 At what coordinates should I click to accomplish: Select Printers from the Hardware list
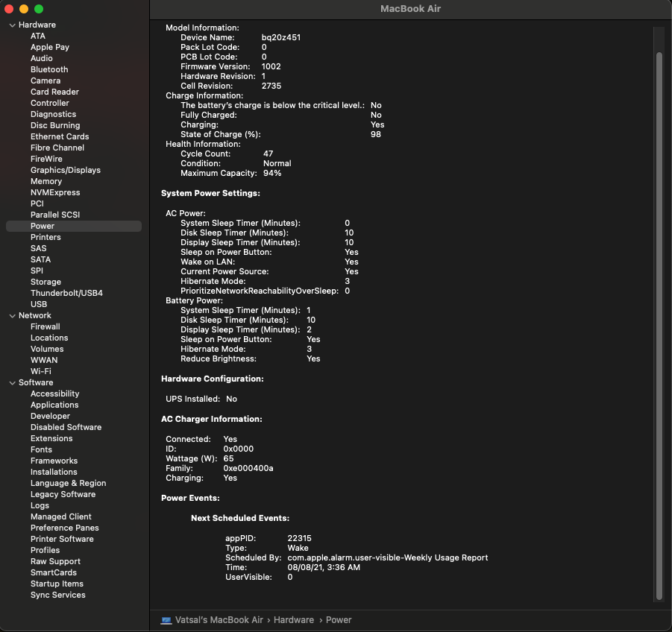pos(45,237)
